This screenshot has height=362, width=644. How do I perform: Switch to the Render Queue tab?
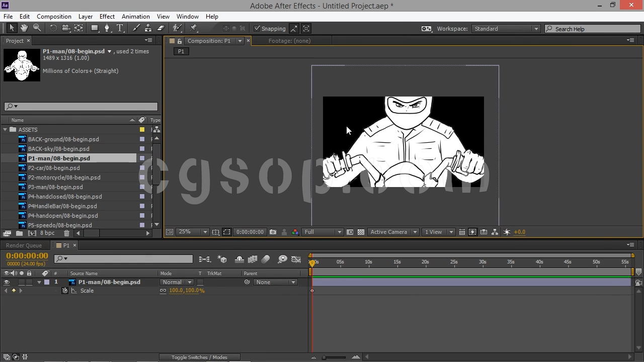[x=24, y=245]
